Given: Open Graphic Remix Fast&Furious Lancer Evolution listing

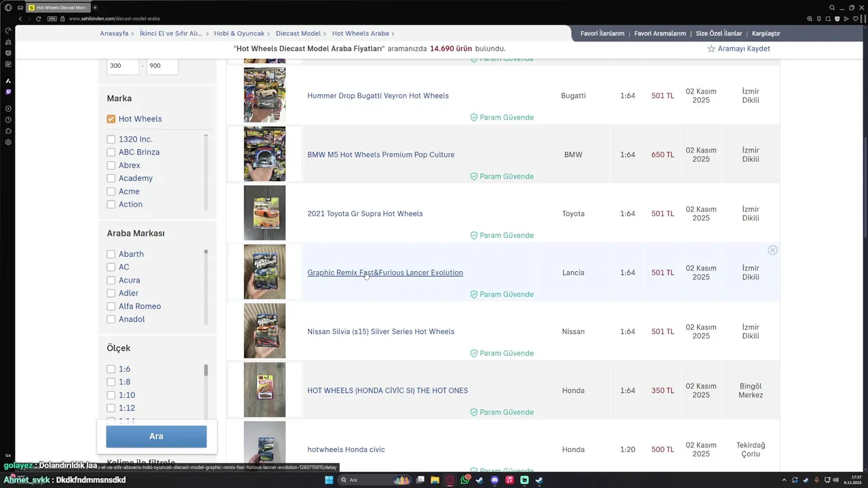Looking at the screenshot, I should (x=385, y=272).
